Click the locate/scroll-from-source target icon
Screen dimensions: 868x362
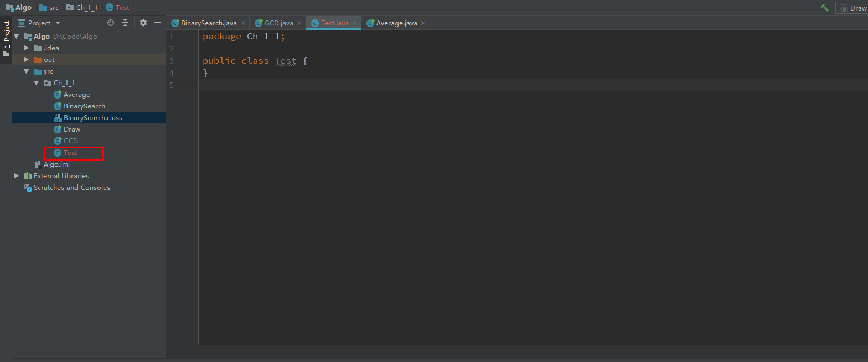click(111, 23)
